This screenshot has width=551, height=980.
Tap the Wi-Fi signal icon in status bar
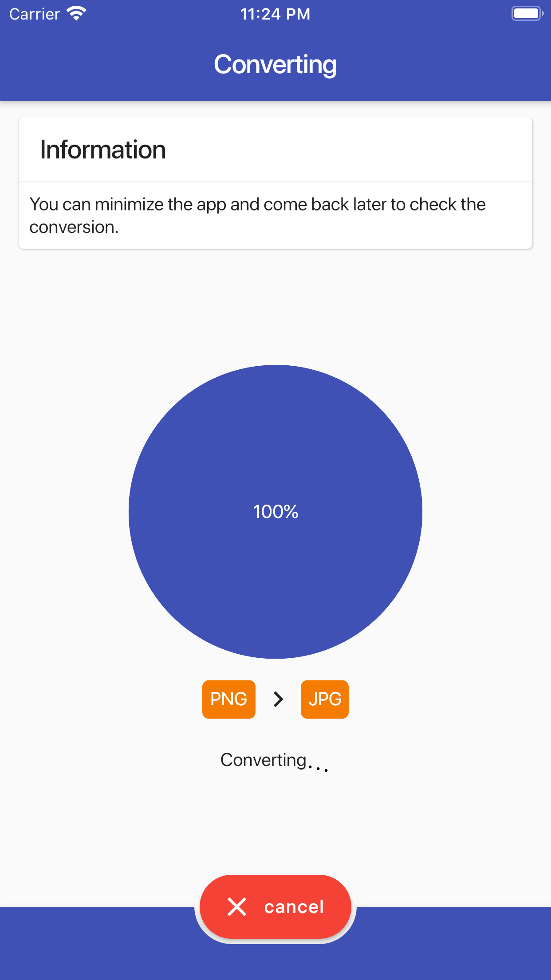75,13
